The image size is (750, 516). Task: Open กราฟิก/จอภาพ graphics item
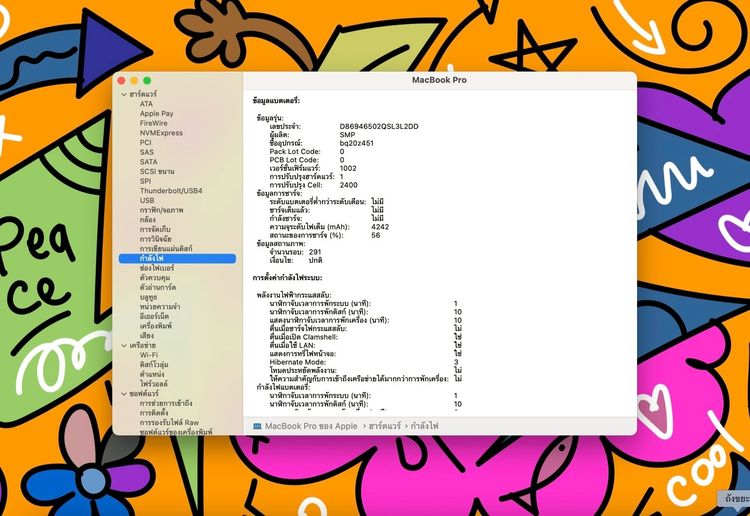(160, 210)
